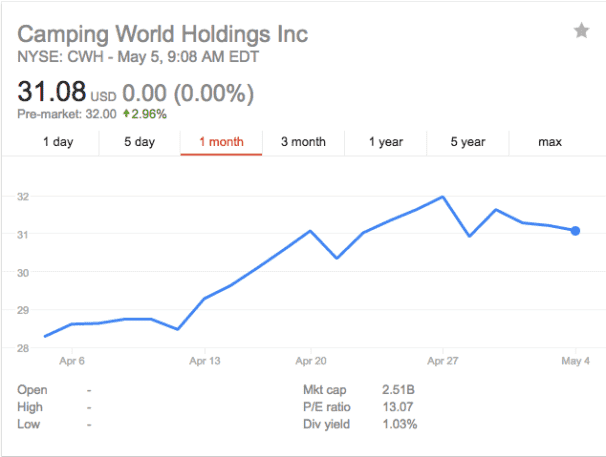Click the 31.08 stock price
Image resolution: width=606 pixels, height=457 pixels.
[52, 93]
